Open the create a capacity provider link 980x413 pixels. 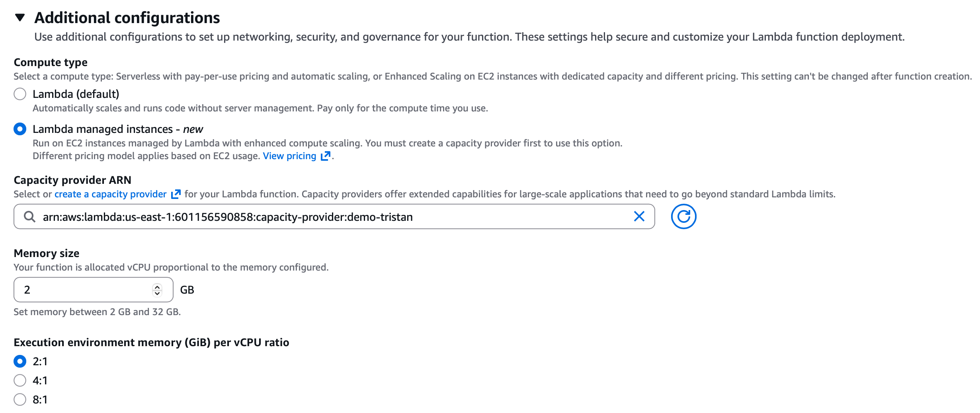[x=110, y=194]
